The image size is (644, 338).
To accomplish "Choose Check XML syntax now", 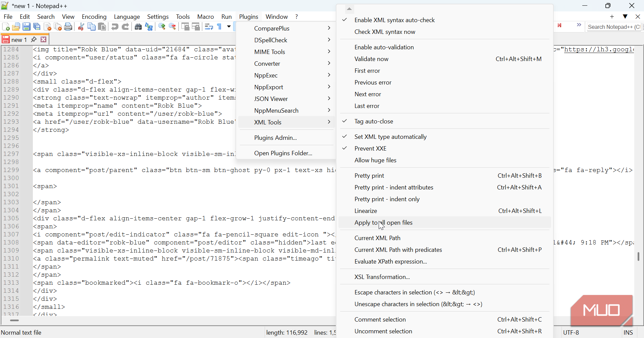I will (444, 32).
